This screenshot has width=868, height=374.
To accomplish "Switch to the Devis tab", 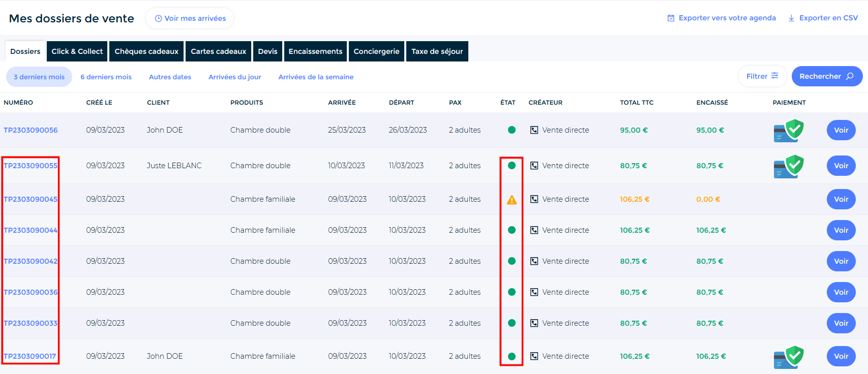I will pos(267,51).
